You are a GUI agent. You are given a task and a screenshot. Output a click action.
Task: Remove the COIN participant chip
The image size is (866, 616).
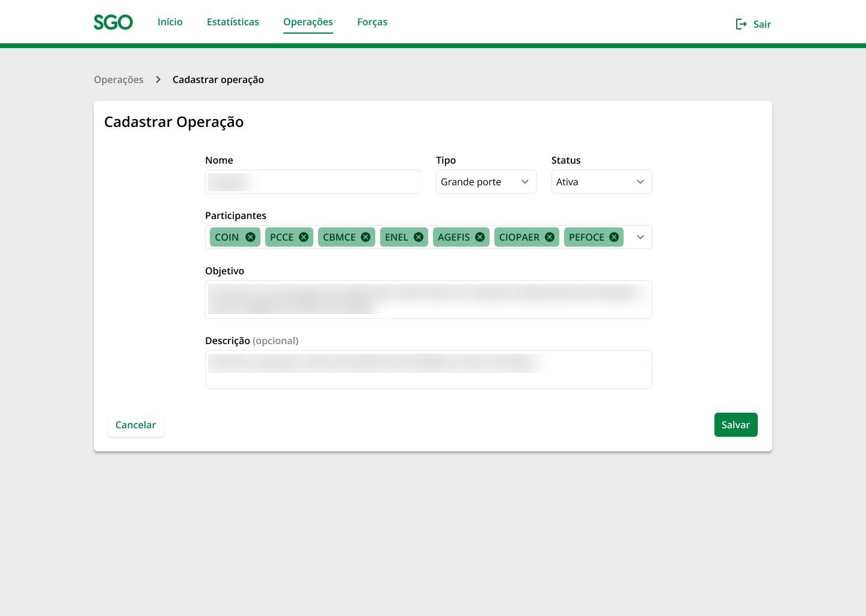[x=250, y=237]
